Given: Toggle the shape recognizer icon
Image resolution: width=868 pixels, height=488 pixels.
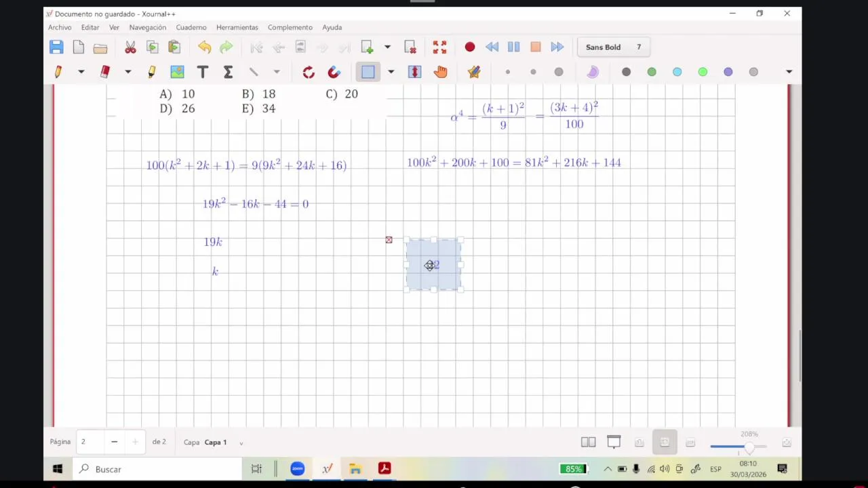Looking at the screenshot, I should click(309, 71).
